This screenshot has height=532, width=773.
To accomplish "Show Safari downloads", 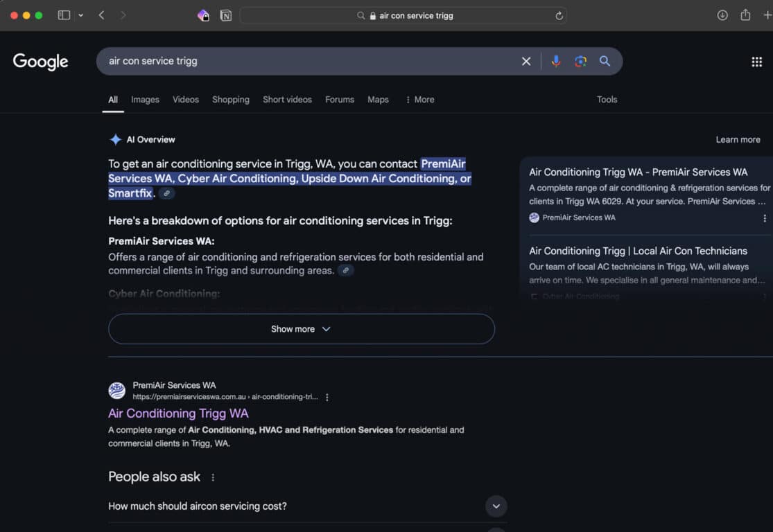I will pyautogui.click(x=722, y=15).
